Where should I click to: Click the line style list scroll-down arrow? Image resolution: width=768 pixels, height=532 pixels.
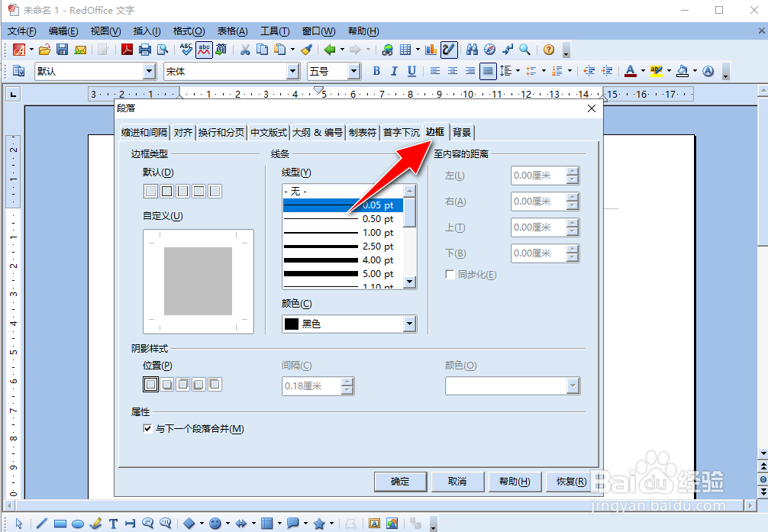[409, 282]
